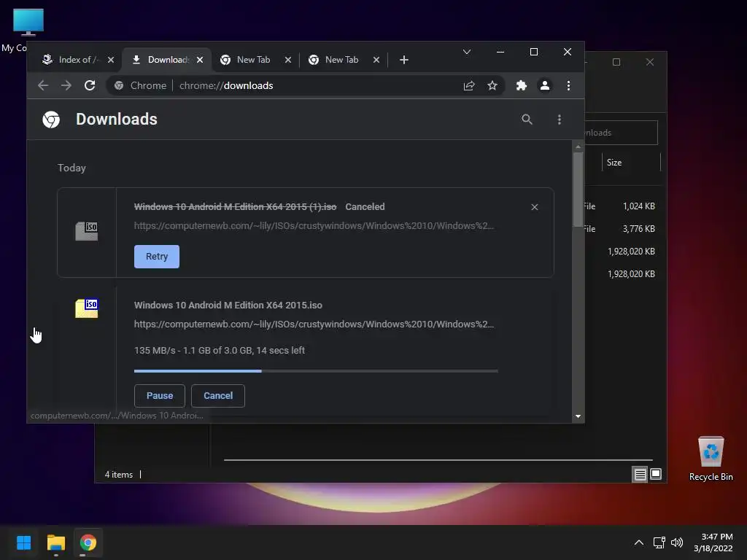
Task: Open 'Windows 10 Android M Edition X64 2015.iso' file
Action: 228,306
